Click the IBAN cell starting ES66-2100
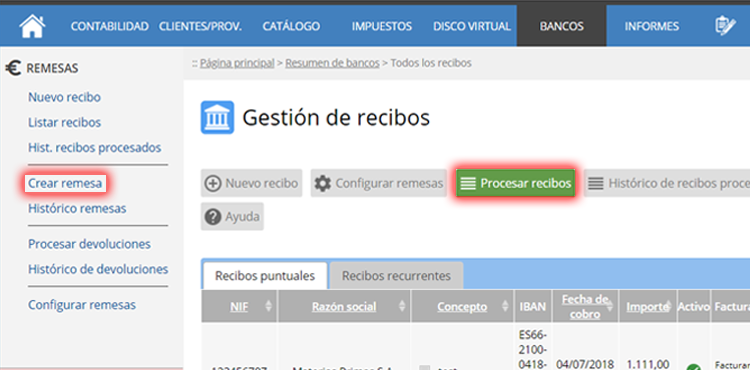 (x=532, y=349)
